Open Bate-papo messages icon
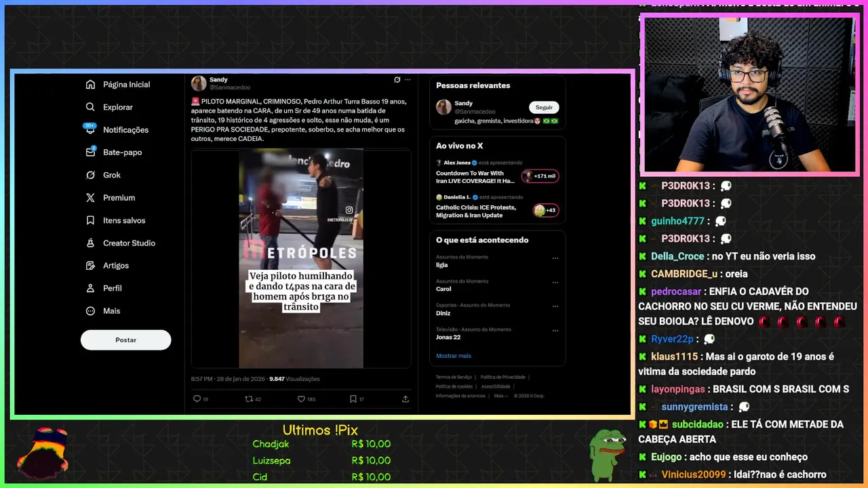 coord(90,152)
